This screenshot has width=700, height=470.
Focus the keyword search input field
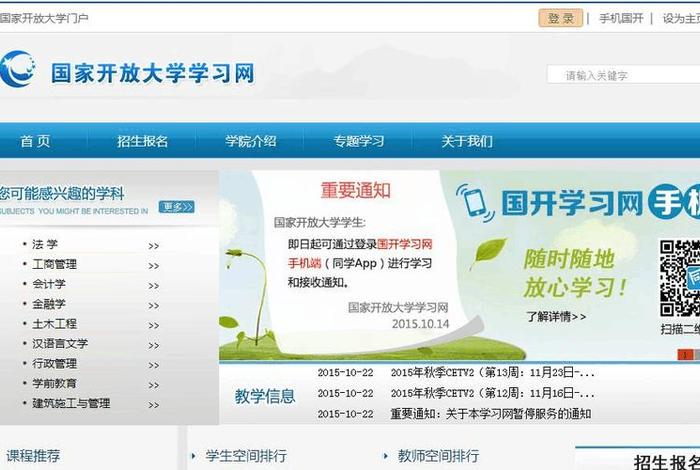pyautogui.click(x=623, y=75)
